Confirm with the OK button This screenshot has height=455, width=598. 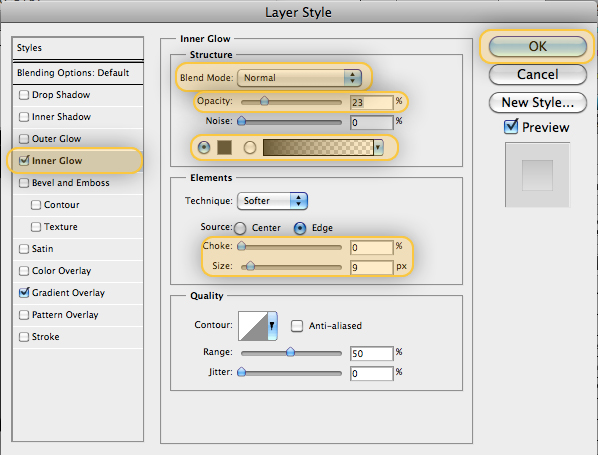point(537,47)
